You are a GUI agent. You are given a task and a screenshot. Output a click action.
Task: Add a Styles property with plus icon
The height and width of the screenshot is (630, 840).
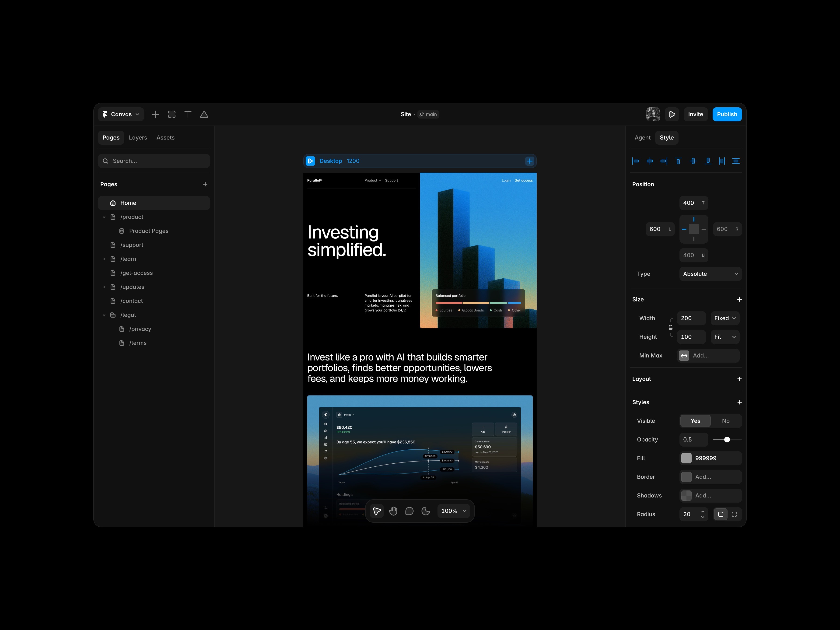coord(739,402)
